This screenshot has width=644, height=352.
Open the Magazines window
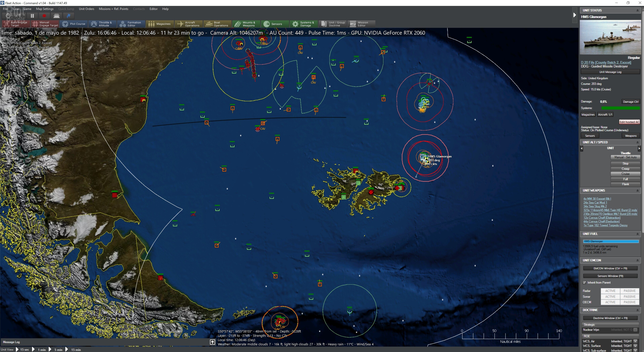pos(160,24)
